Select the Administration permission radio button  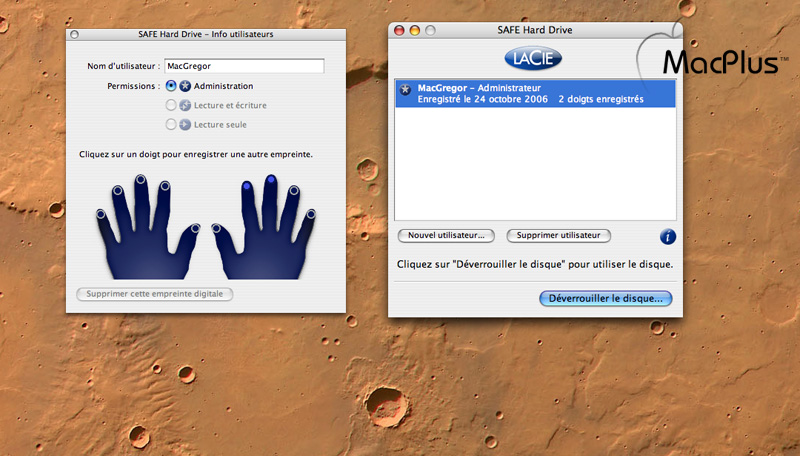(x=171, y=86)
